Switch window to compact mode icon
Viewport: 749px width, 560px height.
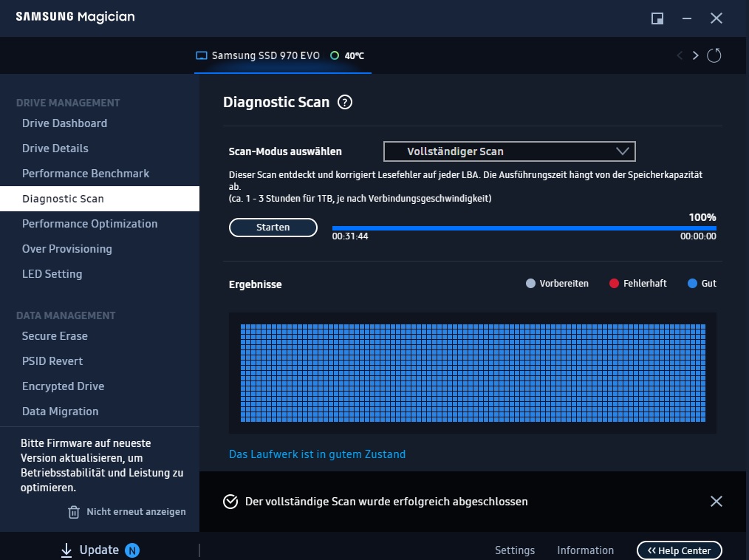pos(657,18)
